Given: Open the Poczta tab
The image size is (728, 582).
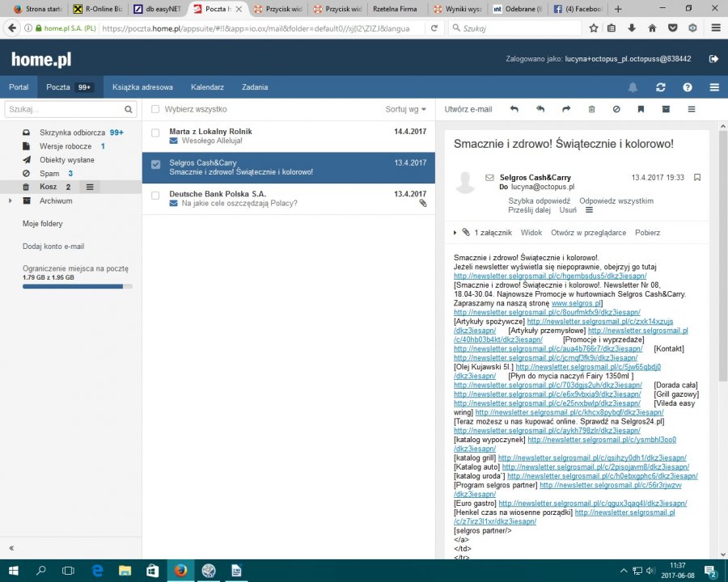Looking at the screenshot, I should point(70,87).
